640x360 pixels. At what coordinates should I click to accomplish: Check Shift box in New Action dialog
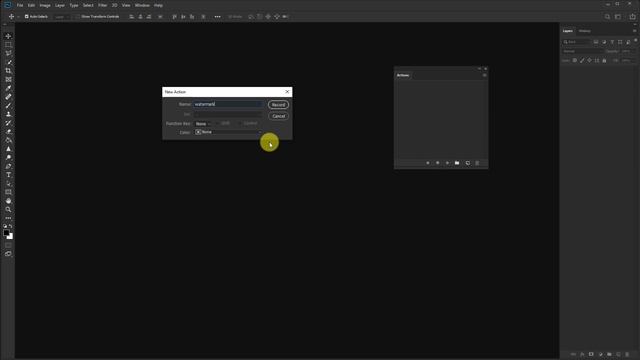coord(217,123)
